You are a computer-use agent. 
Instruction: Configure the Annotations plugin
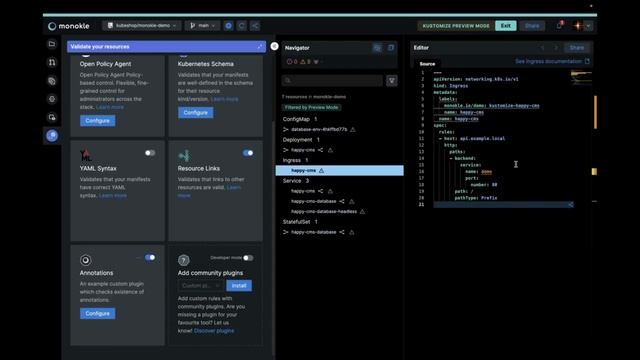click(98, 313)
